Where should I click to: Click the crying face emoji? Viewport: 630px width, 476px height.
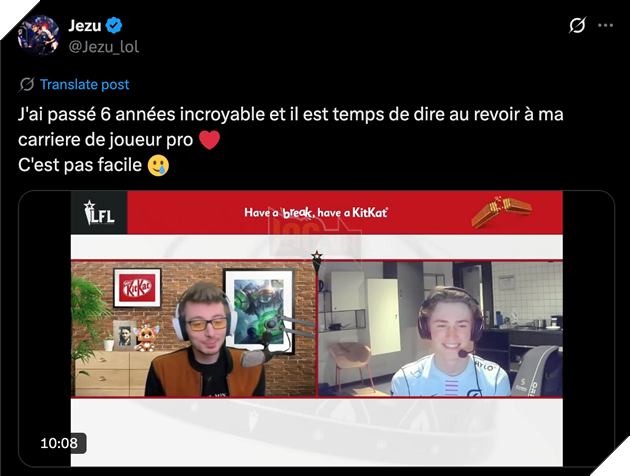pos(158,165)
